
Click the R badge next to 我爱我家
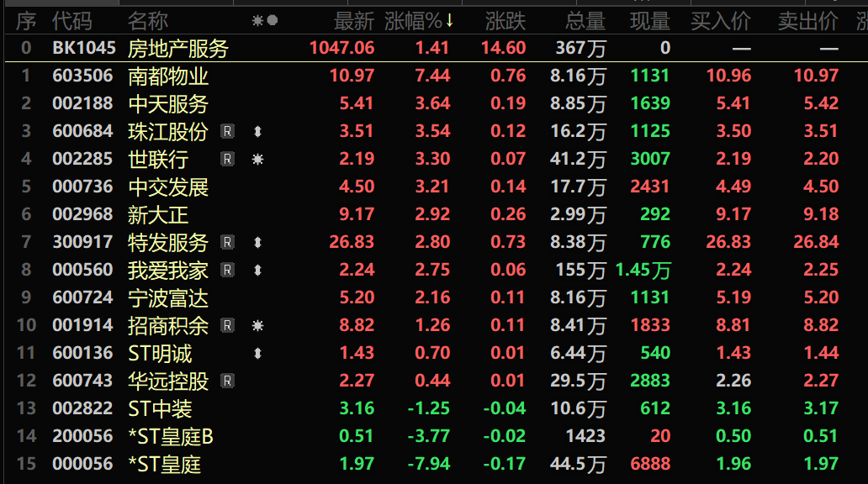[227, 270]
